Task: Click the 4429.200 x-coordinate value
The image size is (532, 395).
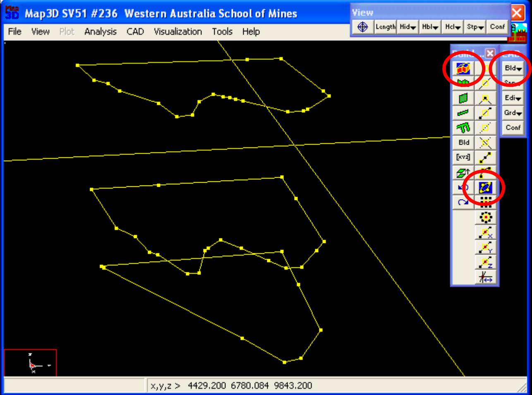Action: (x=207, y=386)
